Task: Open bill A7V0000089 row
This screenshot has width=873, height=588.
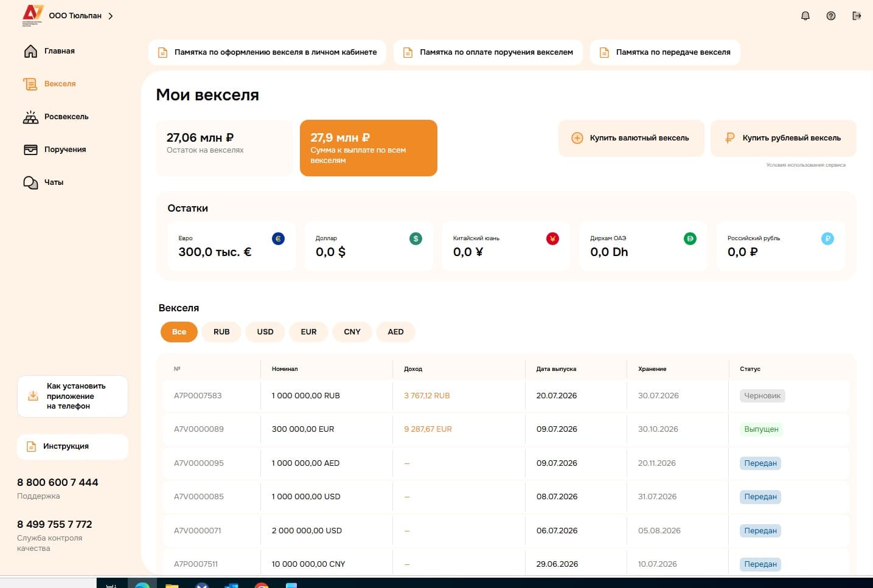Action: [506, 429]
